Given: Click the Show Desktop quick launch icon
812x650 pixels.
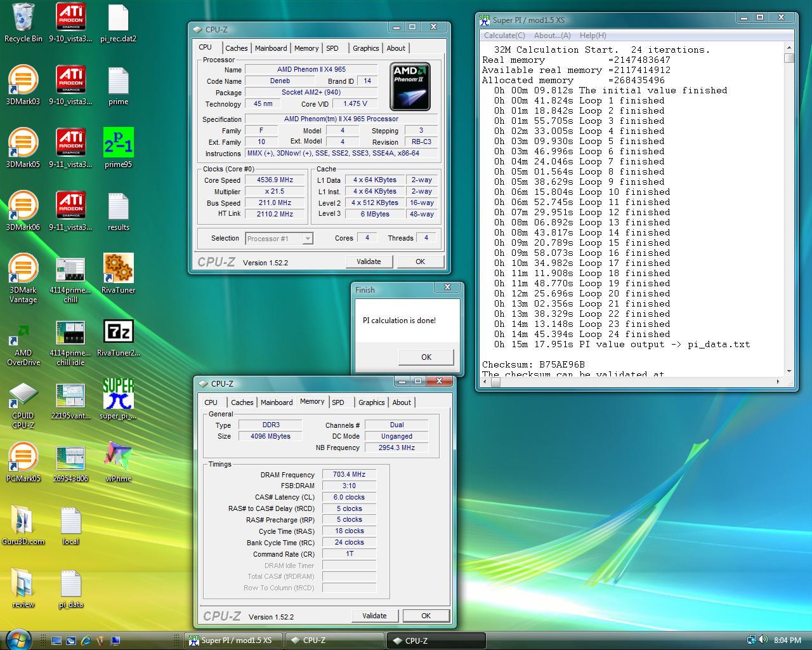Looking at the screenshot, I should pos(56,640).
